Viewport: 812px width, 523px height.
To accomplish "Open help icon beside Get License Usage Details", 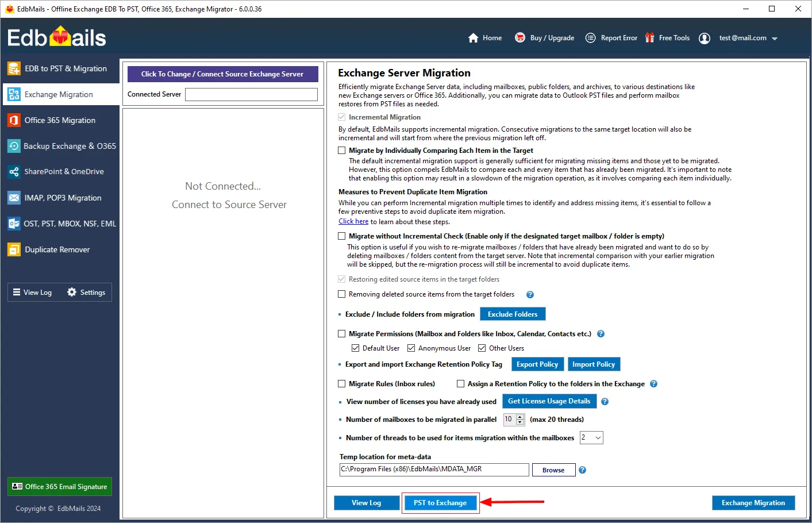I will point(605,401).
